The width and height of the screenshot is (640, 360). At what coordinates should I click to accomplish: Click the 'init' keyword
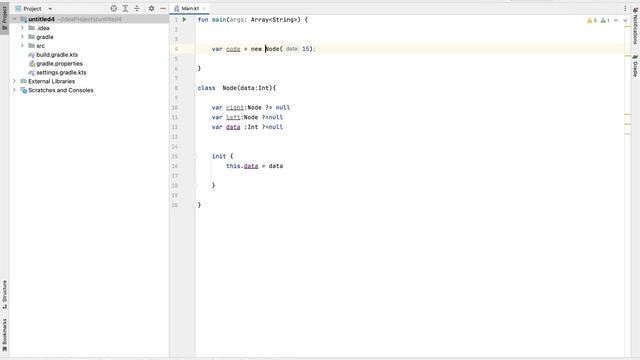(x=219, y=156)
